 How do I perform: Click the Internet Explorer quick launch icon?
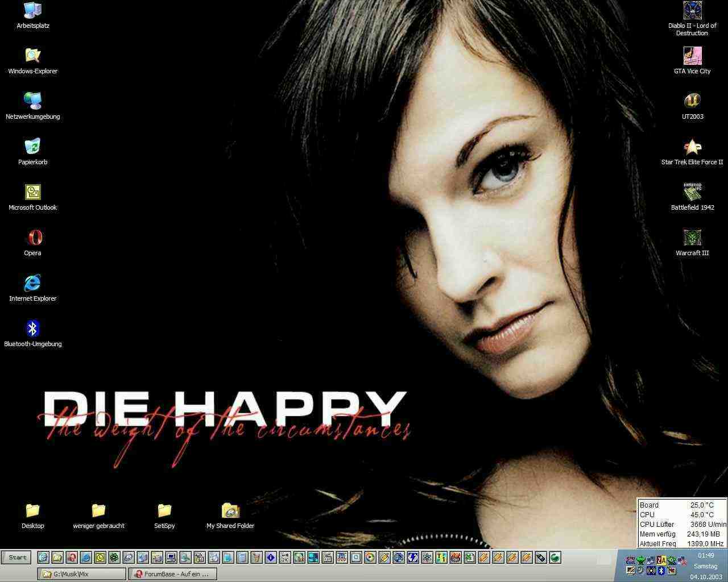(x=86, y=558)
